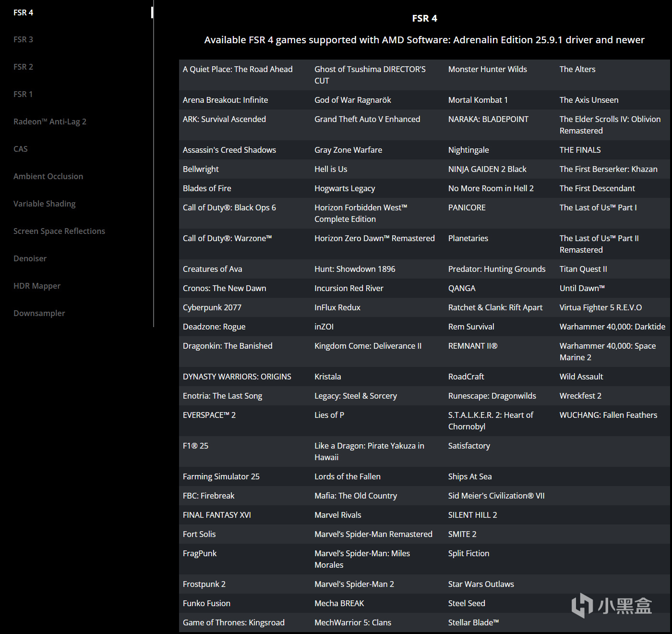Click Call of Duty: Black Ops 6
Viewport: 672px width, 634px height.
pos(229,207)
